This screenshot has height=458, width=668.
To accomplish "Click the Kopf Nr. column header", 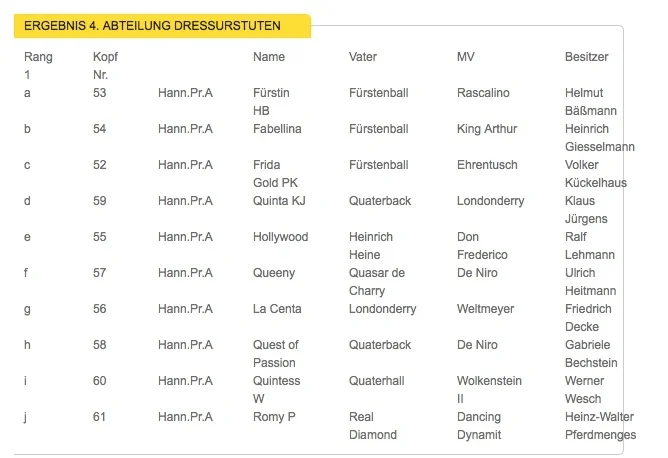I will tap(105, 66).
